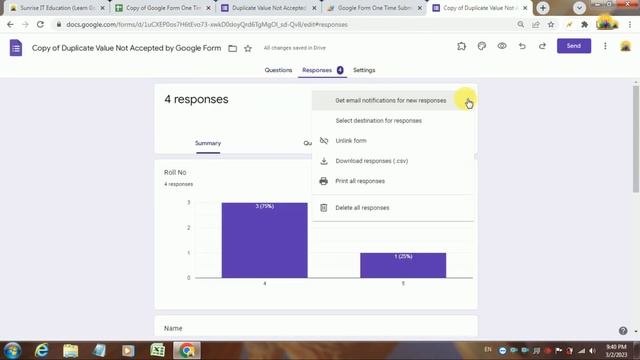Open the add-ons puzzle icon
The height and width of the screenshot is (360, 640).
(461, 46)
